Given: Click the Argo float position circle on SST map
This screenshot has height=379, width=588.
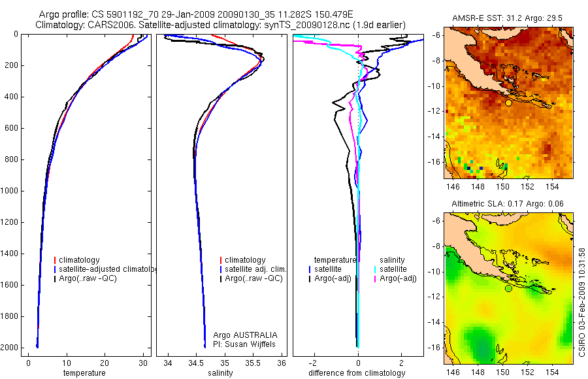Looking at the screenshot, I should [508, 103].
